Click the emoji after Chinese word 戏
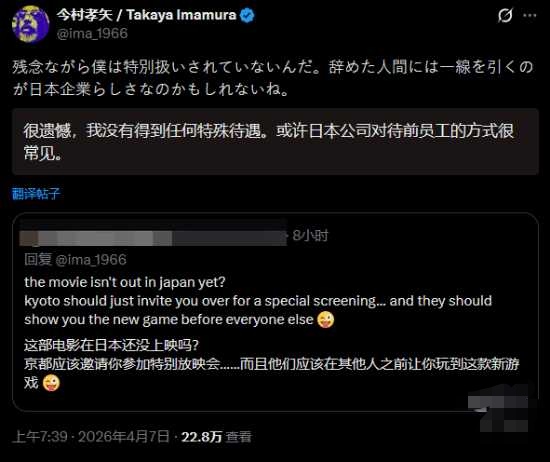This screenshot has height=462, width=550. coord(51,383)
